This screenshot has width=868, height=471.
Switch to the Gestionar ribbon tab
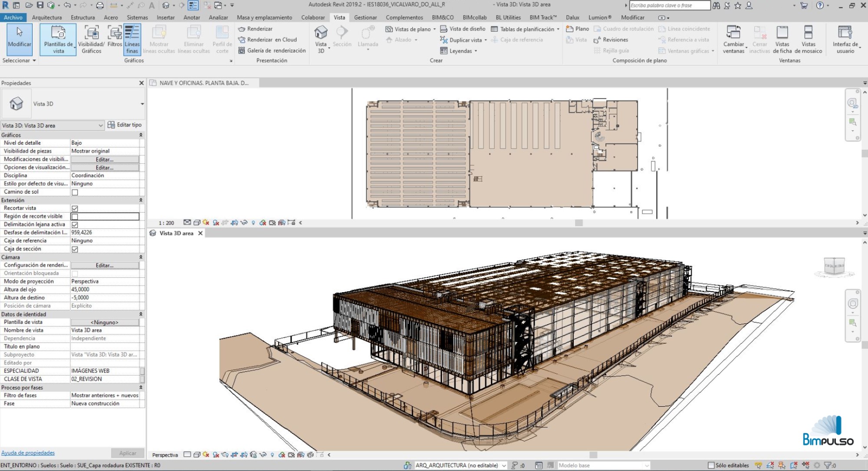365,17
